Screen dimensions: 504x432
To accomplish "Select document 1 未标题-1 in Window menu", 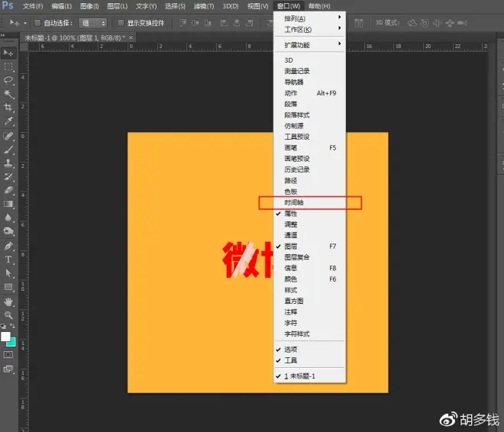I will (310, 376).
